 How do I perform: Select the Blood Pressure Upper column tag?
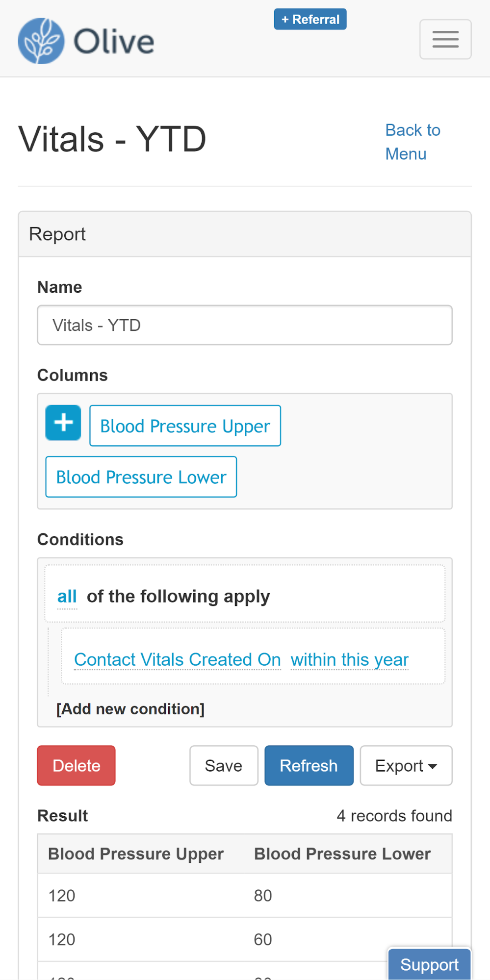pos(185,426)
